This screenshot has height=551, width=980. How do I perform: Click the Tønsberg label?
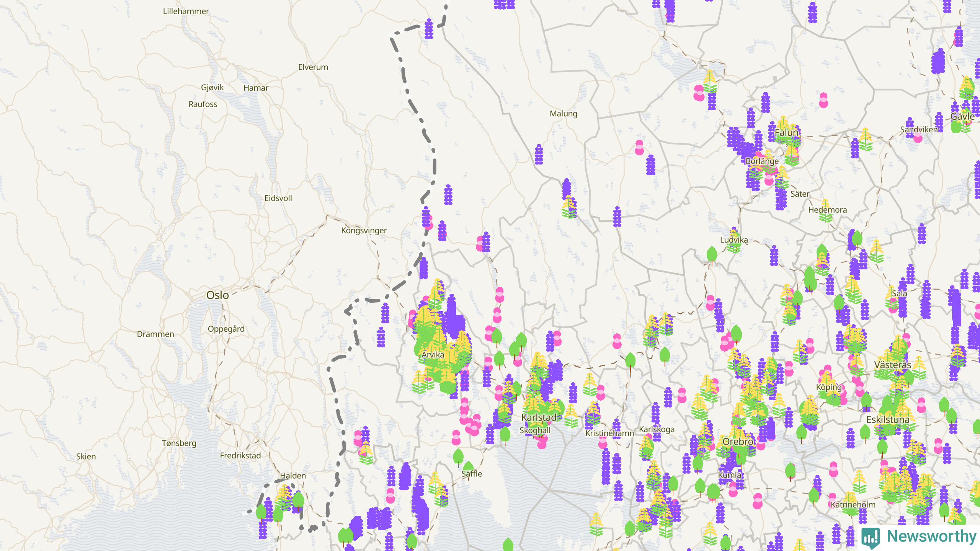point(179,443)
